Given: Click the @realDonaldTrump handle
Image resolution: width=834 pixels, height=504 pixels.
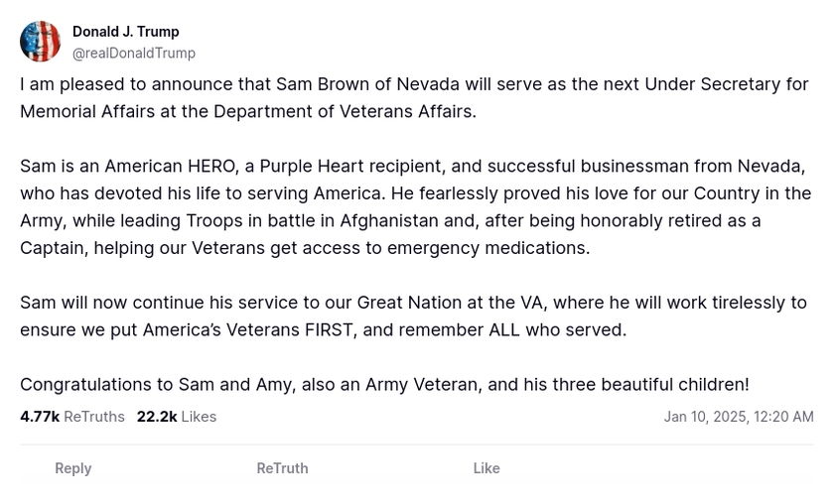Looking at the screenshot, I should coord(134,54).
